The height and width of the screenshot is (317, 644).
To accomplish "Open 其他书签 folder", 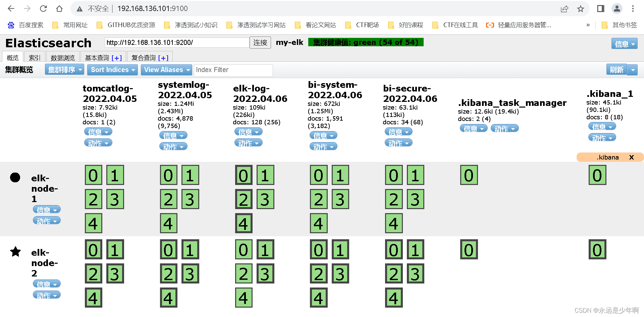I will click(x=620, y=25).
